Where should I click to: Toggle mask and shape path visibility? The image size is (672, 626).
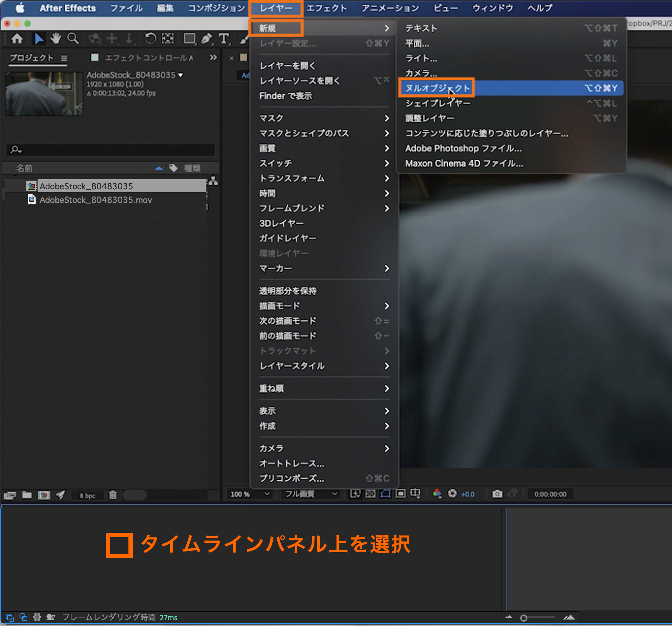tap(385, 494)
